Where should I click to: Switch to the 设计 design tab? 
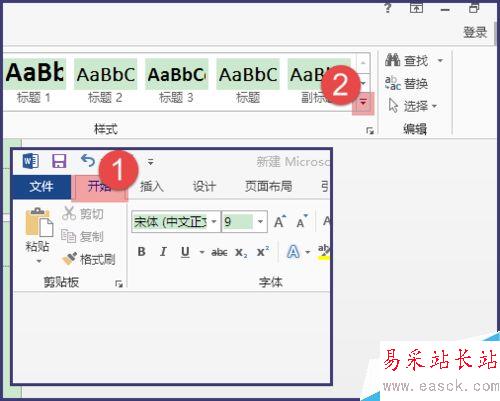pos(204,186)
